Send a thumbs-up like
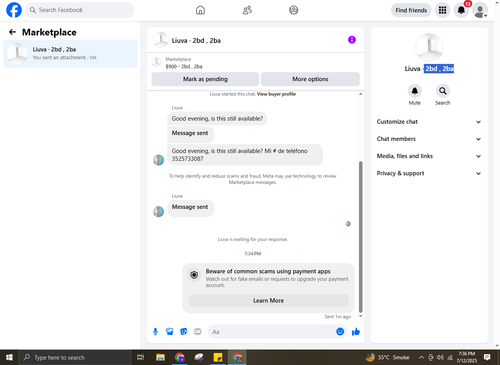 tap(356, 332)
